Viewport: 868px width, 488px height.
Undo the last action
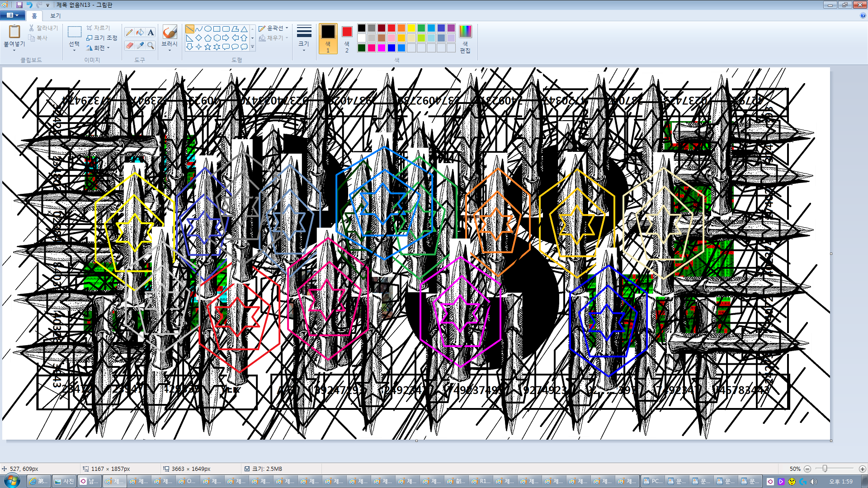(x=29, y=5)
